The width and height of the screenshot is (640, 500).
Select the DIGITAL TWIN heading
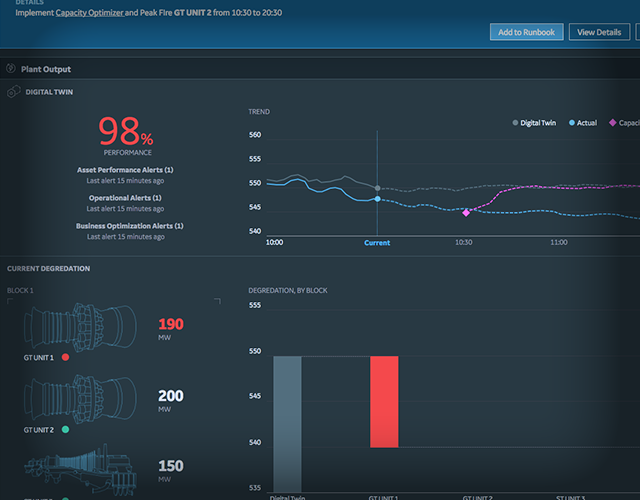pos(49,92)
